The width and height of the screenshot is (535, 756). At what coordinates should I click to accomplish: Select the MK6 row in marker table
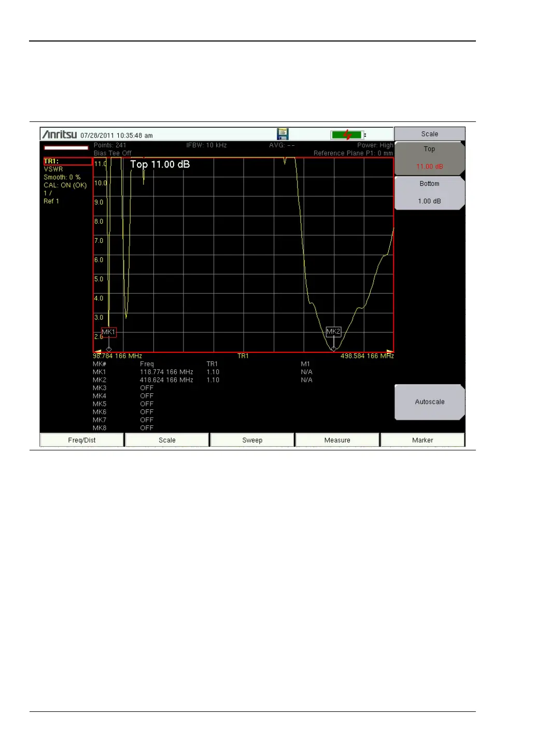click(123, 412)
